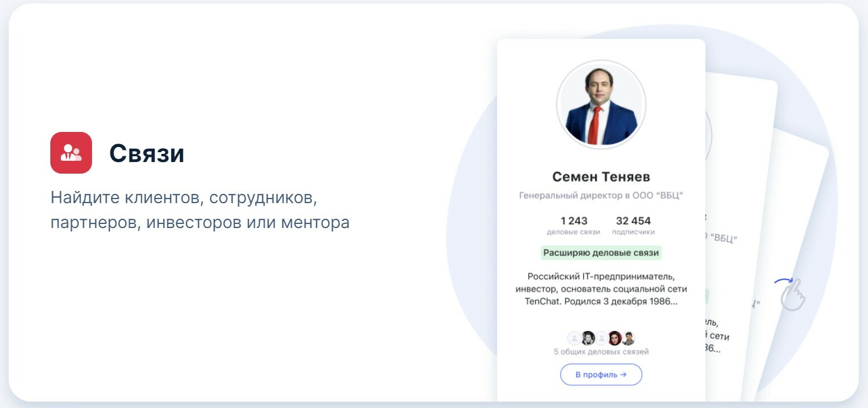Click the "Связи" heading
The image size is (868, 408).
[147, 153]
